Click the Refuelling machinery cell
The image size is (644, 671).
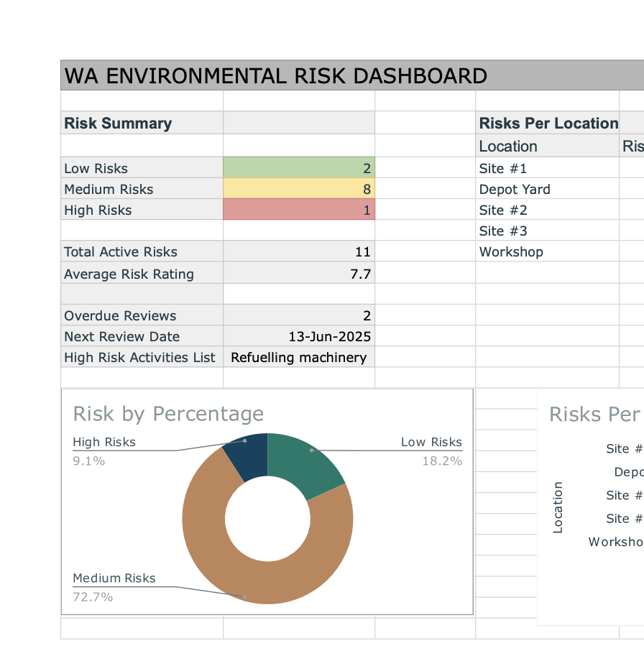[299, 358]
